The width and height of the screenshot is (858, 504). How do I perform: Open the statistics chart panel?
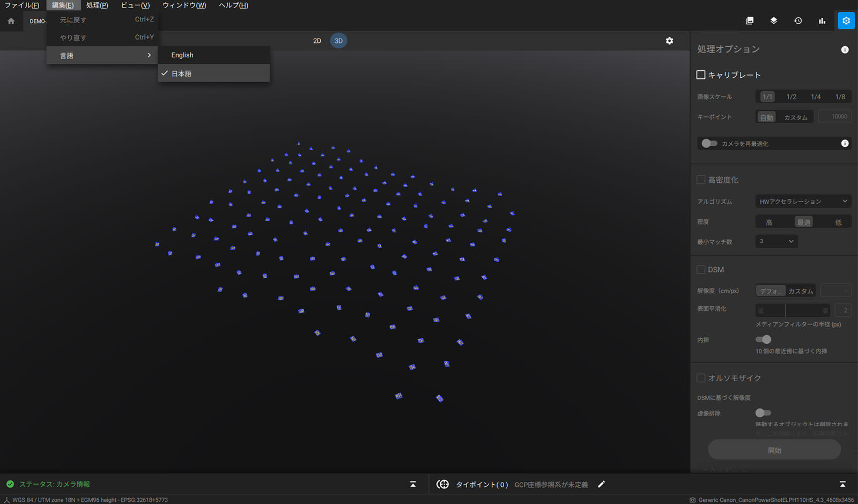coord(822,21)
